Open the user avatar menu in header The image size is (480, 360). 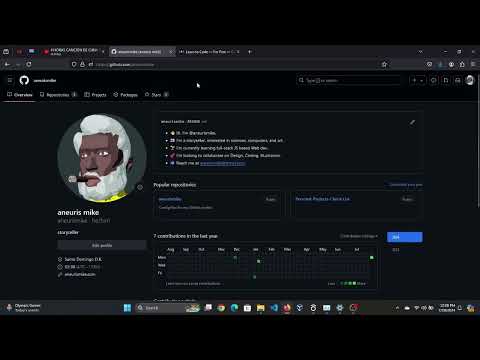(470, 80)
